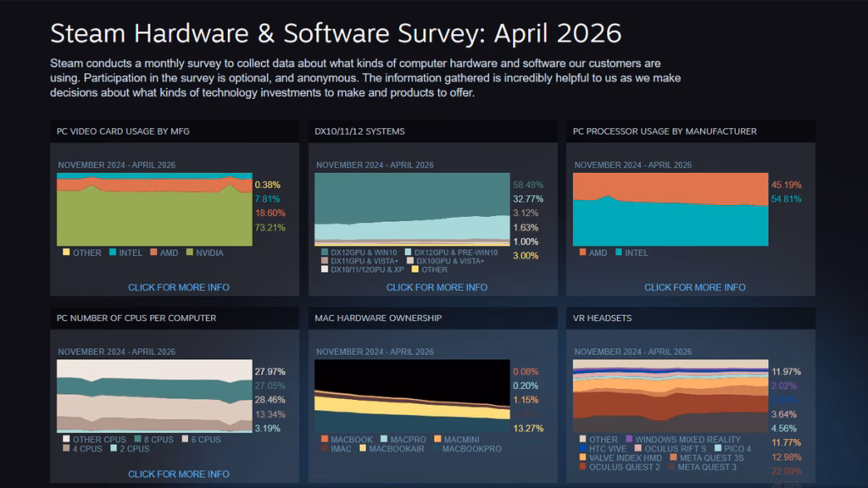Click the video card usage area chart
Image resolution: width=868 pixels, height=488 pixels.
pos(154,209)
